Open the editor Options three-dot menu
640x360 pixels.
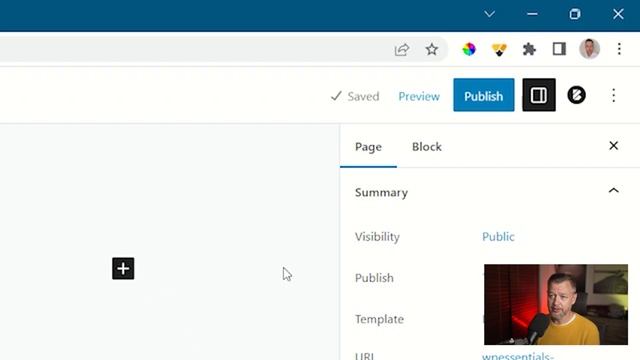[x=613, y=96]
